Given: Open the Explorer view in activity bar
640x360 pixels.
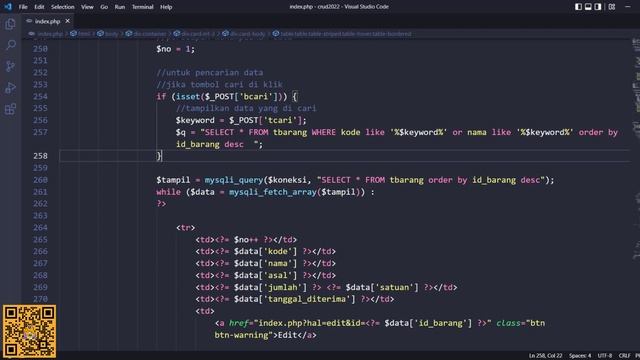Looking at the screenshot, I should tap(10, 24).
